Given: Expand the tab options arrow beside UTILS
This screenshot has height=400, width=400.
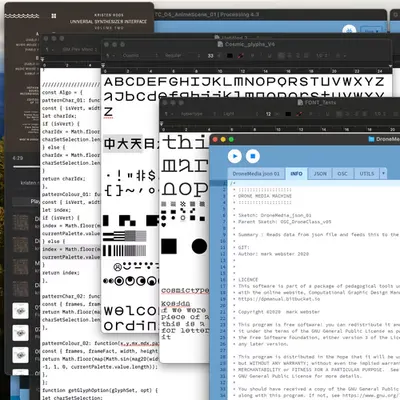Looking at the screenshot, I should click(x=383, y=174).
